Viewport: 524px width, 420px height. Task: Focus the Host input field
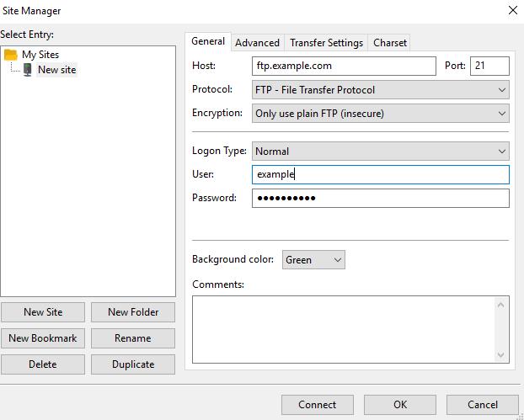(x=344, y=66)
